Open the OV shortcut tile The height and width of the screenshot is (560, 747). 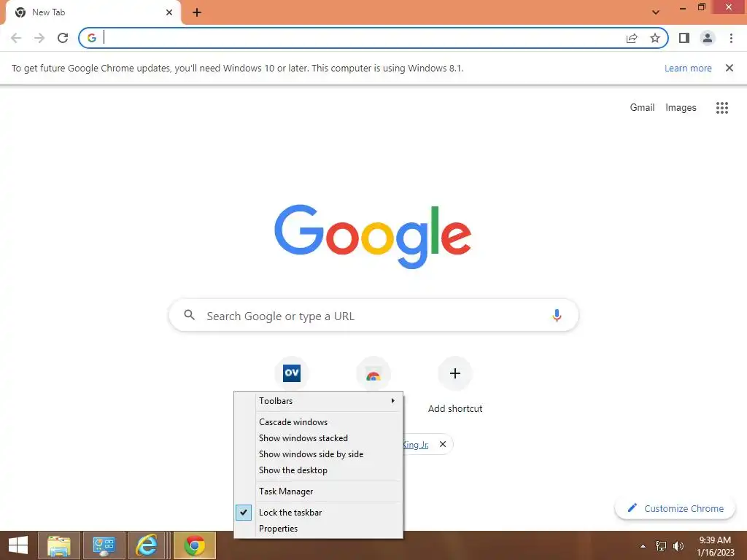[x=292, y=373]
